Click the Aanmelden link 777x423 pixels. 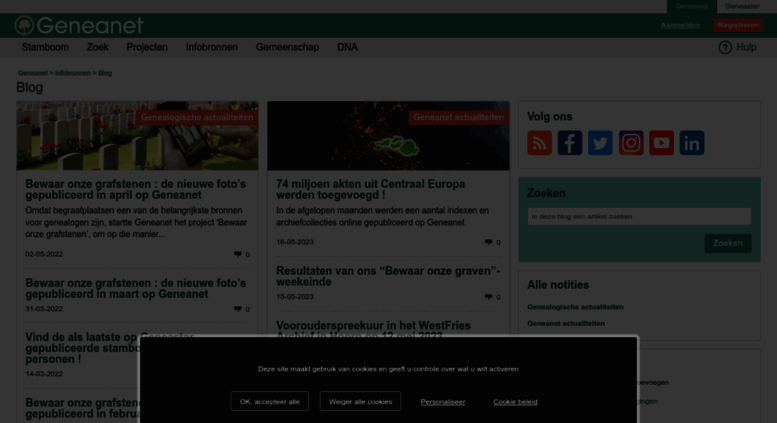(680, 25)
